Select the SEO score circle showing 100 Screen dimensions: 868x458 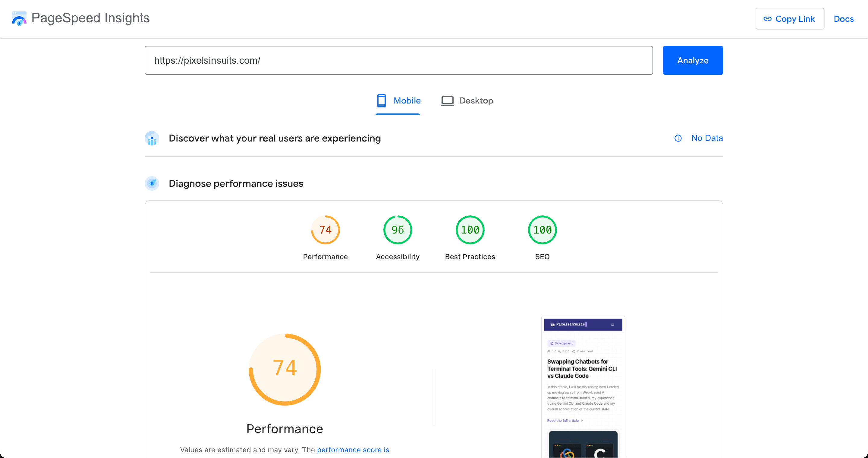coord(542,230)
